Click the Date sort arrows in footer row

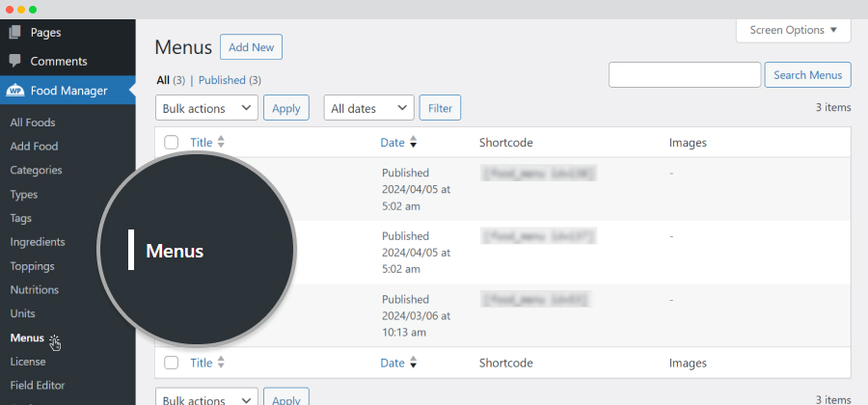[x=413, y=363]
